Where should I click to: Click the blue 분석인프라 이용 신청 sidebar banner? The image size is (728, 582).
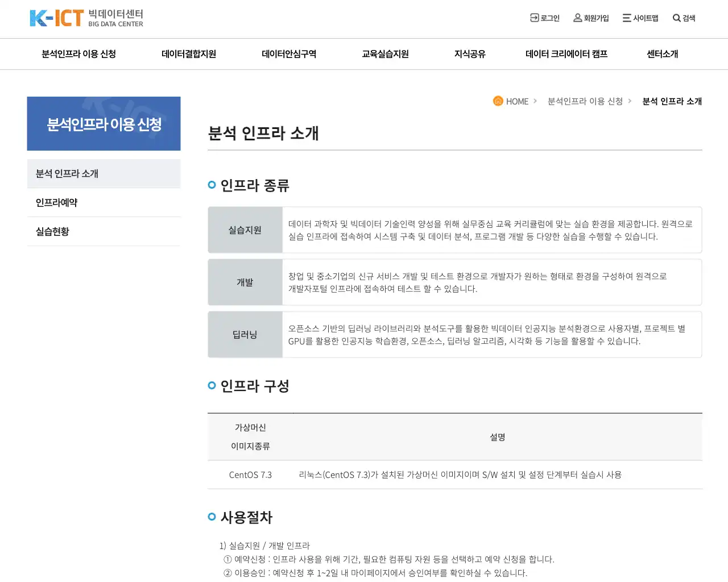[104, 123]
